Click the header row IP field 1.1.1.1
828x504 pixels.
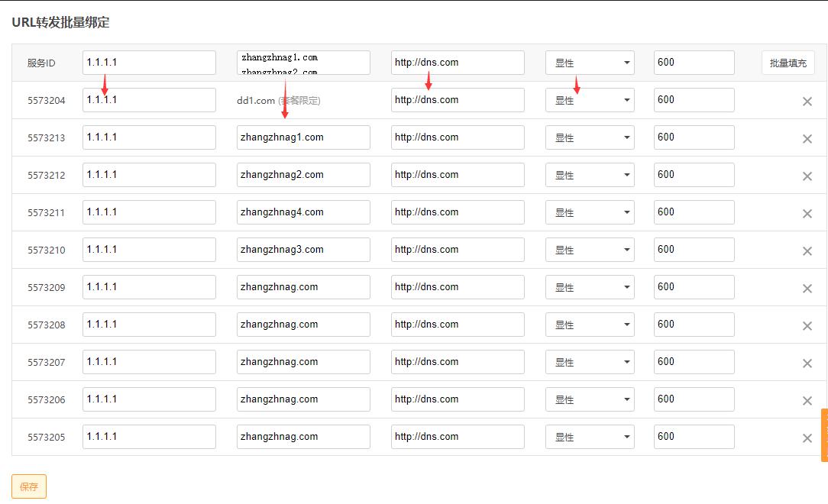149,63
